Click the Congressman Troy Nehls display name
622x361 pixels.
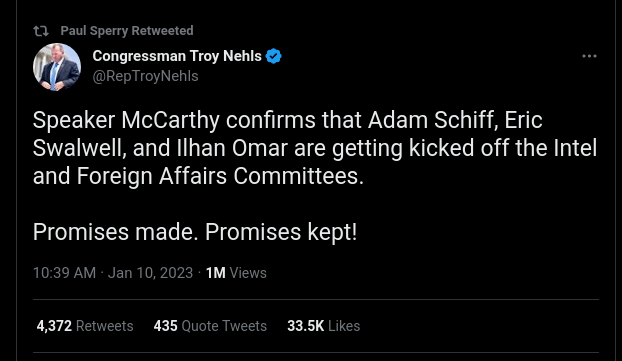click(x=177, y=56)
